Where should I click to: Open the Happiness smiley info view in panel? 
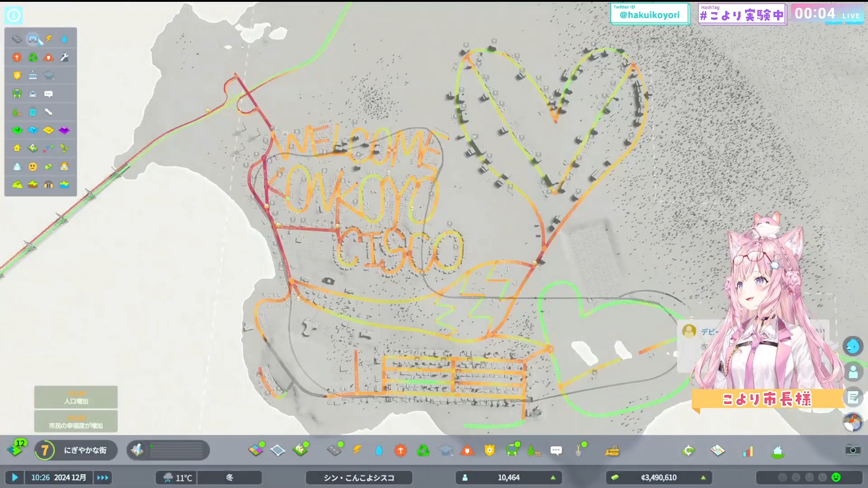pyautogui.click(x=33, y=167)
